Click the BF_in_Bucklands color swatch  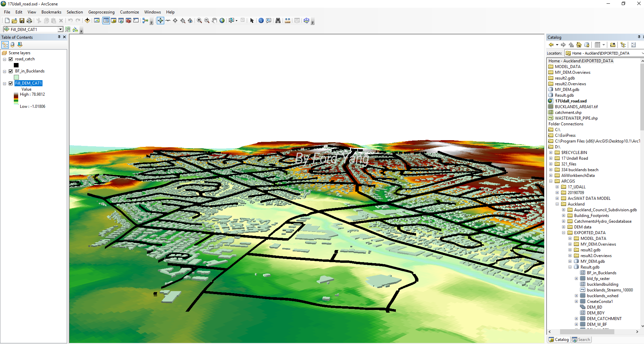16,77
